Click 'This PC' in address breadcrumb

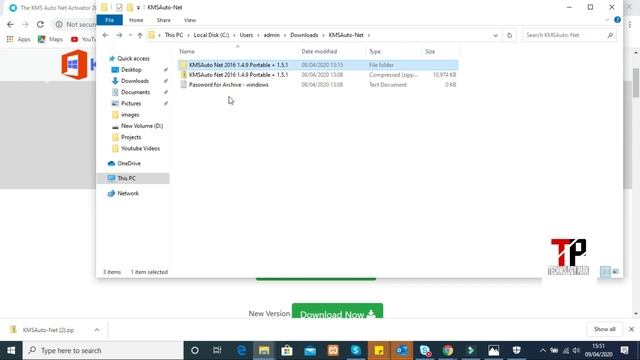coord(173,35)
